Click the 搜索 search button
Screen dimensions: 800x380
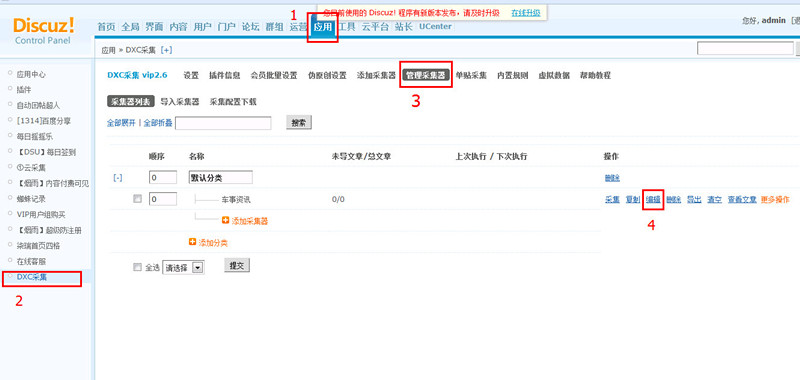click(x=299, y=123)
